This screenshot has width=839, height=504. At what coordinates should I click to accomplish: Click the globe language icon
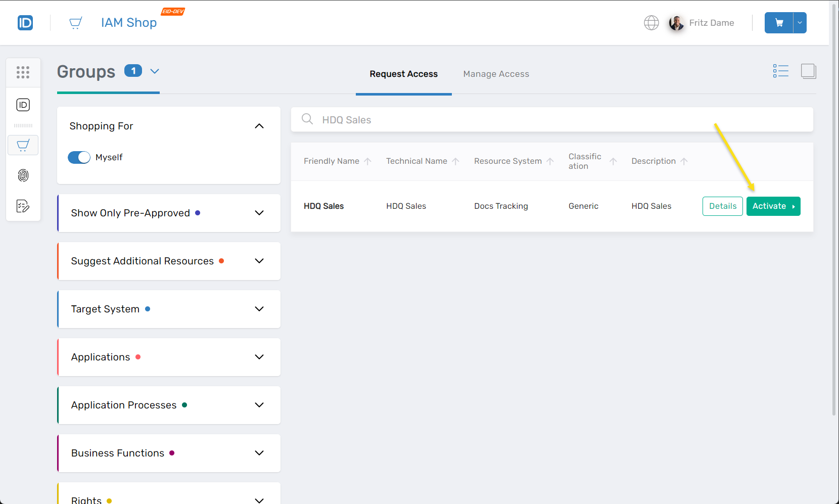coord(651,23)
